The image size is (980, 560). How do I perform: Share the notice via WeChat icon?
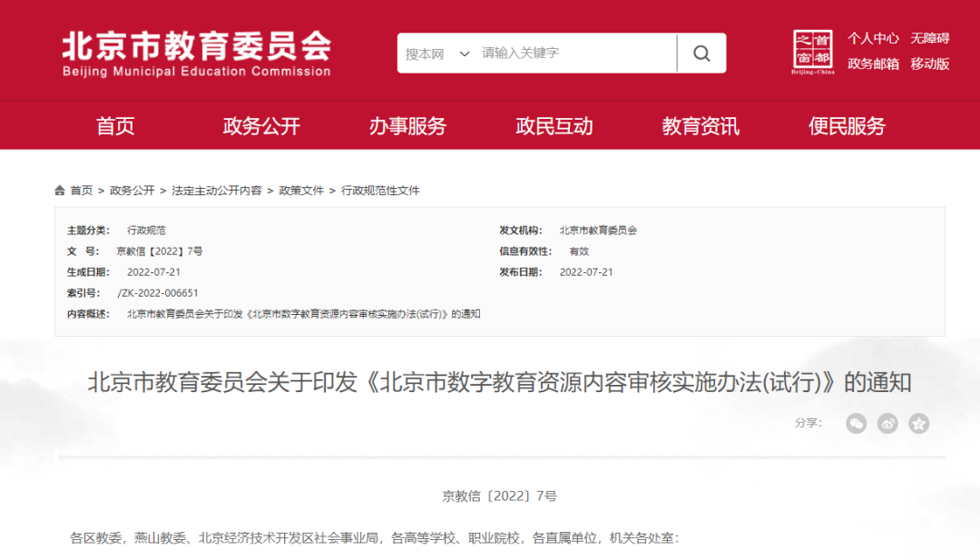click(x=857, y=423)
